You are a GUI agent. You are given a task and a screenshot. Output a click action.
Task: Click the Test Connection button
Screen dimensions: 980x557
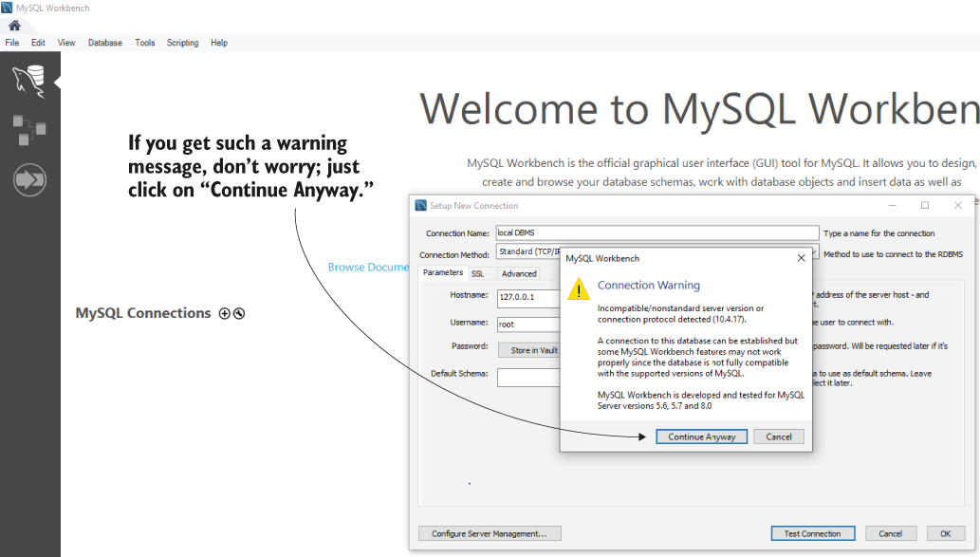click(812, 532)
